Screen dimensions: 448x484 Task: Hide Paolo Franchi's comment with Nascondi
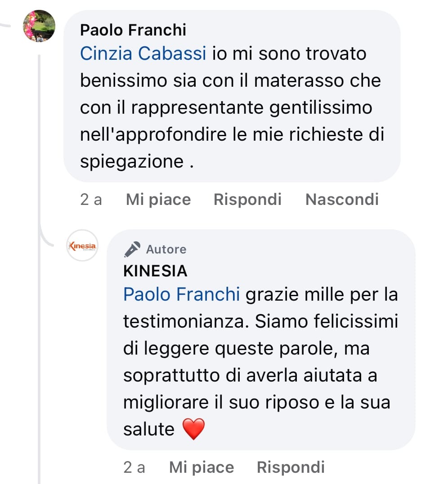pyautogui.click(x=342, y=199)
